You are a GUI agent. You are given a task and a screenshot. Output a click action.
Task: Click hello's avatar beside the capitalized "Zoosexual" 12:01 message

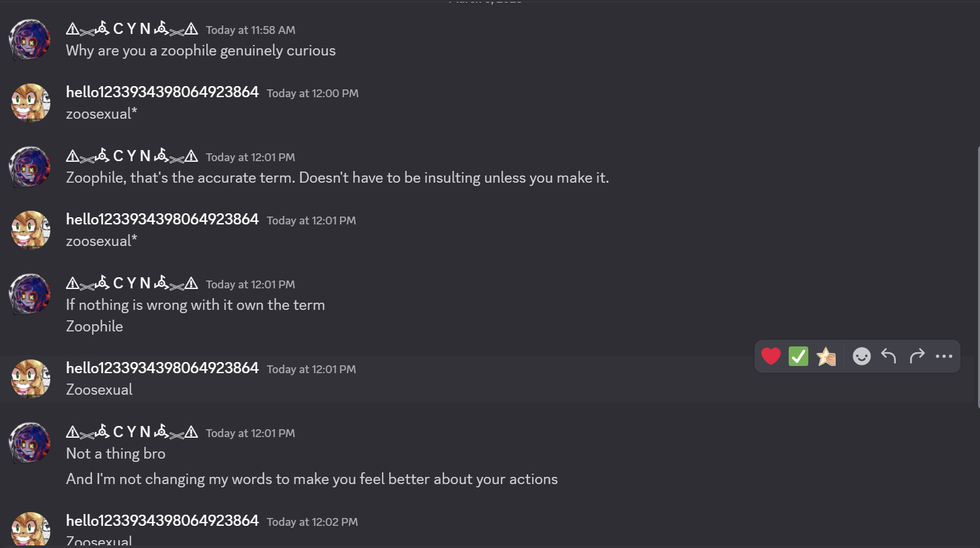[x=30, y=379]
